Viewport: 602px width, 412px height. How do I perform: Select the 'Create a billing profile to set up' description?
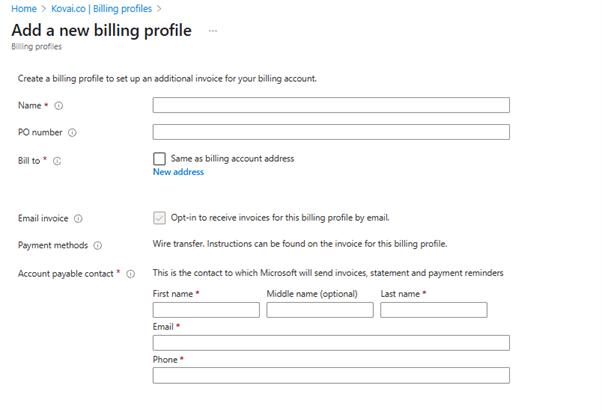pyautogui.click(x=167, y=78)
